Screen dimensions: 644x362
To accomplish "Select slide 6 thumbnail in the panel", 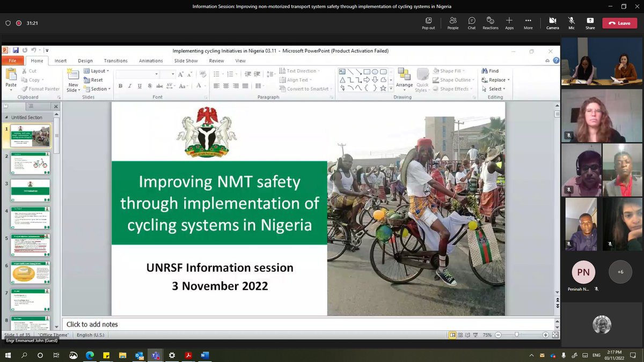I will tap(31, 272).
